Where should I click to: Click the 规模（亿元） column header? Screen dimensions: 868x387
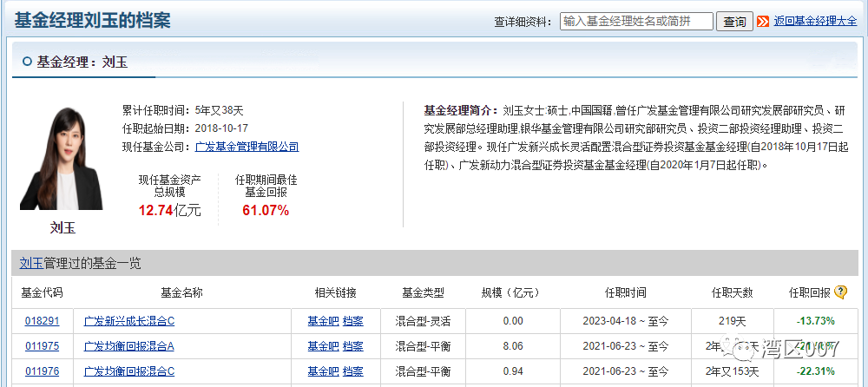tap(510, 292)
